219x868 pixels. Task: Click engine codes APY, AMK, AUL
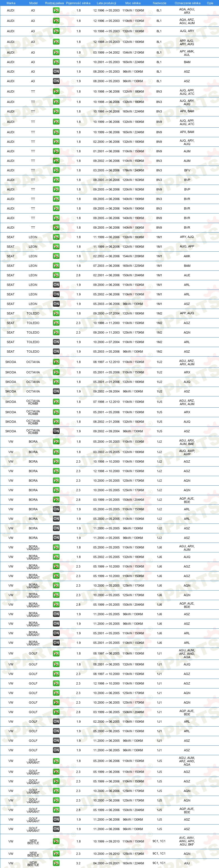pos(187,53)
